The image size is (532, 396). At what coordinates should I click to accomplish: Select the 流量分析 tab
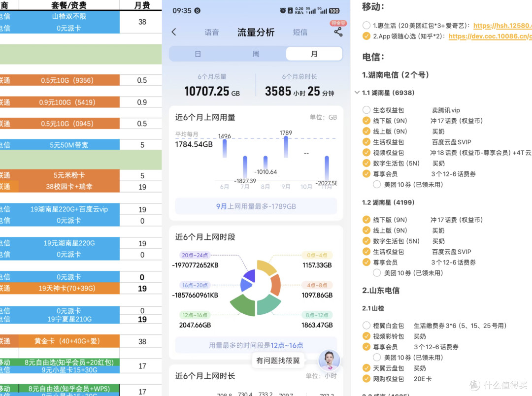[x=256, y=33]
